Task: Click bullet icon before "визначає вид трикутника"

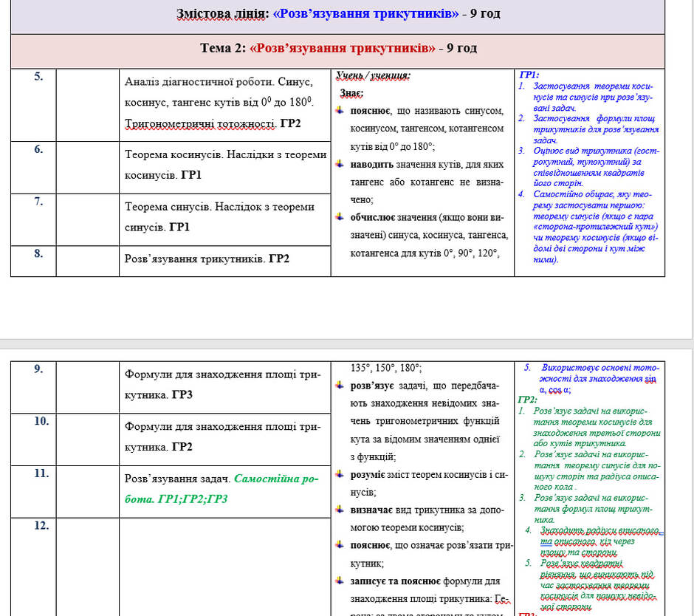Action: pos(340,510)
